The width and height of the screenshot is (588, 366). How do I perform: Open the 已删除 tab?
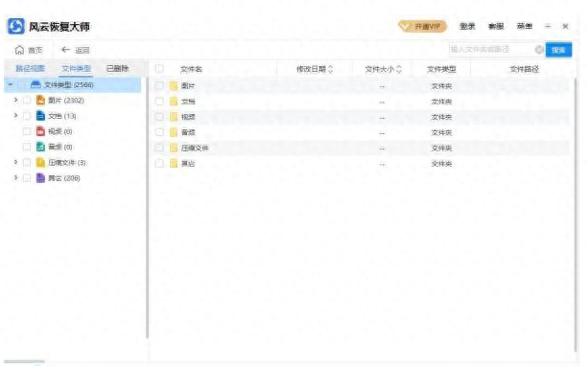point(117,69)
